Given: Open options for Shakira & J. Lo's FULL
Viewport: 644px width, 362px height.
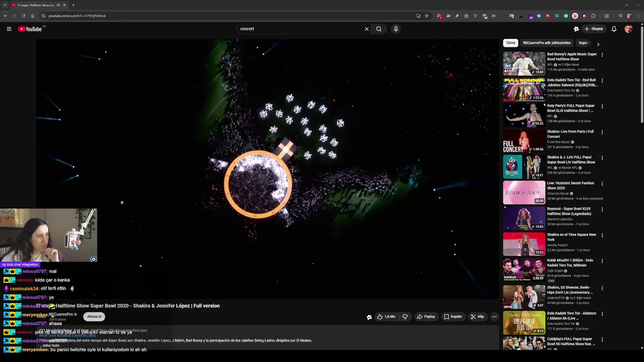Looking at the screenshot, I should (x=602, y=158).
